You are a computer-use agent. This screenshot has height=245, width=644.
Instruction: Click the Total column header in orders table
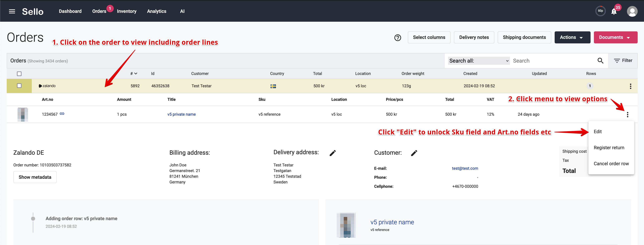pyautogui.click(x=317, y=74)
